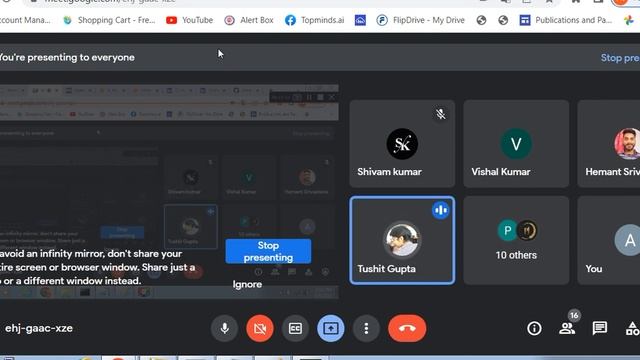Open the chat with everyone icon
Screen dimensions: 640x360
tap(600, 328)
